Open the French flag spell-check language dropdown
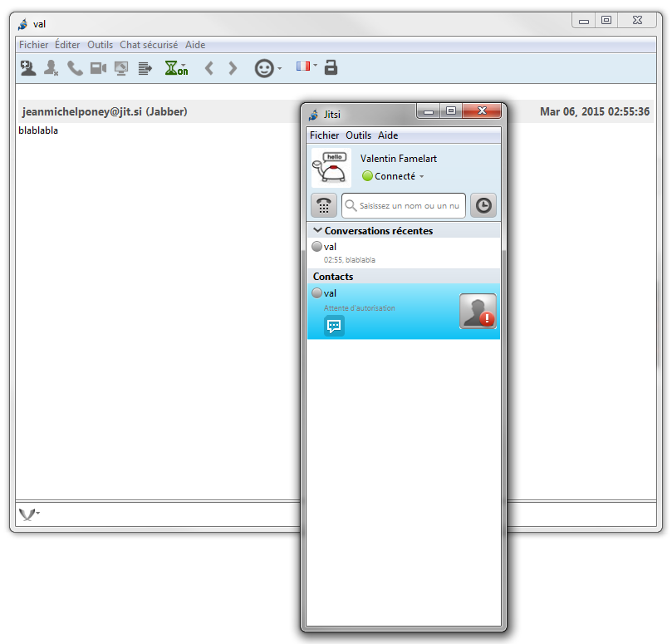 (x=307, y=66)
